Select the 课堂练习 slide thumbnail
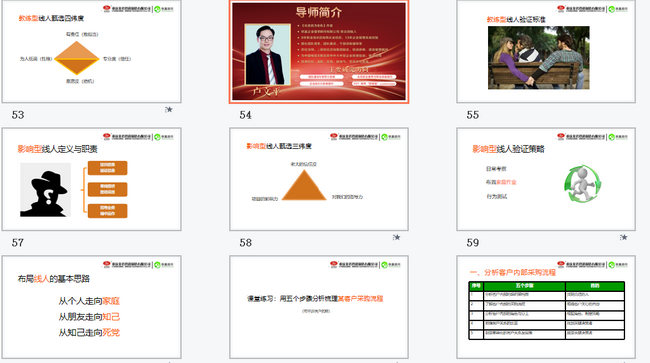The height and width of the screenshot is (363, 650). 319,307
